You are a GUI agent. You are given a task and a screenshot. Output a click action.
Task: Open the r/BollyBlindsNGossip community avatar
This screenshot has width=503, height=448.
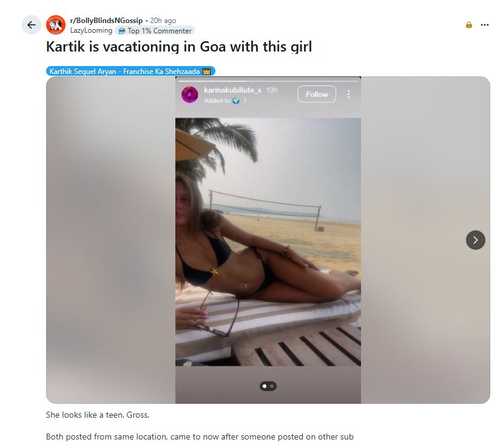(55, 25)
